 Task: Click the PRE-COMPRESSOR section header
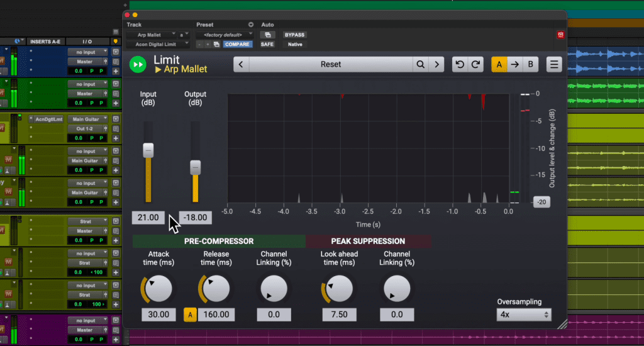click(x=219, y=241)
